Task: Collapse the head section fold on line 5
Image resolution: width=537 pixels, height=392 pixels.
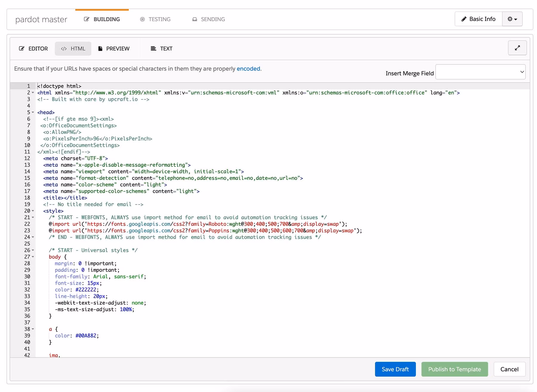Action: click(x=33, y=112)
